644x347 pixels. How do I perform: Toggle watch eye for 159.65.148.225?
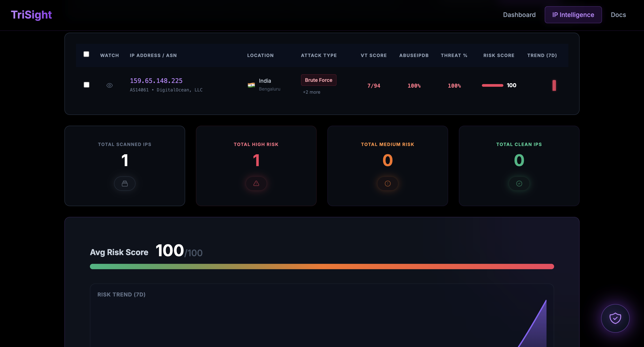click(110, 85)
